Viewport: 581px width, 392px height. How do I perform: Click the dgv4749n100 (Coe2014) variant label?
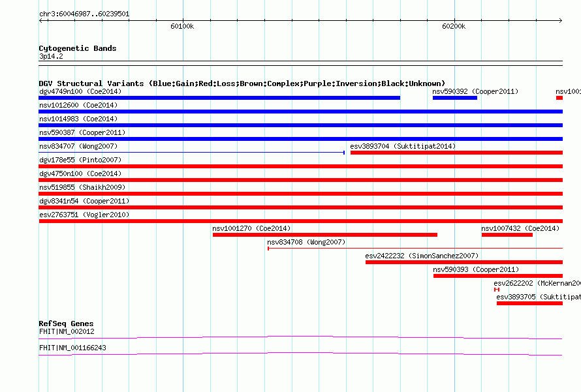[80, 91]
